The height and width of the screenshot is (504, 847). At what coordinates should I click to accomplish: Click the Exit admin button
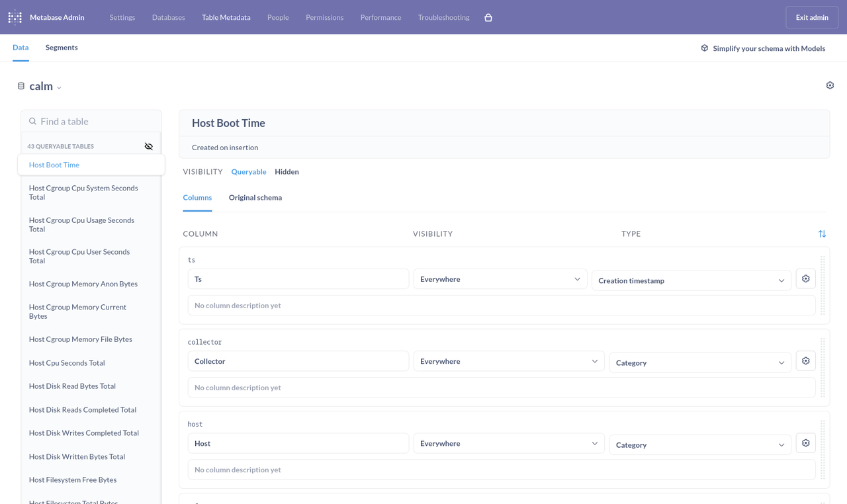[x=812, y=17]
